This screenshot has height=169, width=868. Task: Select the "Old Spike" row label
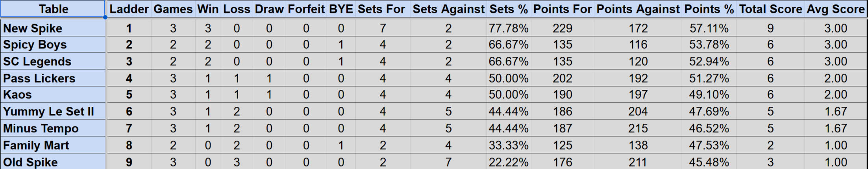point(53,162)
